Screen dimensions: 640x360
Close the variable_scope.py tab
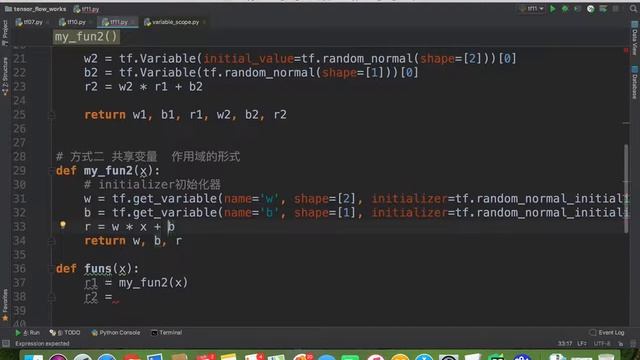(204, 22)
